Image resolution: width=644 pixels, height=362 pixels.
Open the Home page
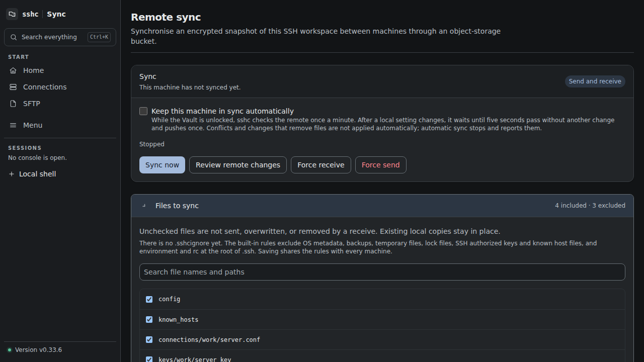tap(60, 70)
